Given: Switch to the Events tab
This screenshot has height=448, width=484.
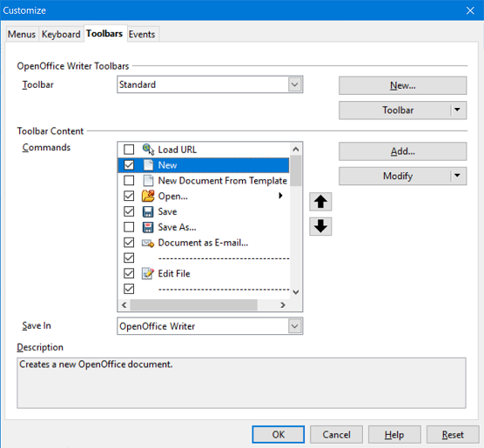Looking at the screenshot, I should (x=142, y=34).
